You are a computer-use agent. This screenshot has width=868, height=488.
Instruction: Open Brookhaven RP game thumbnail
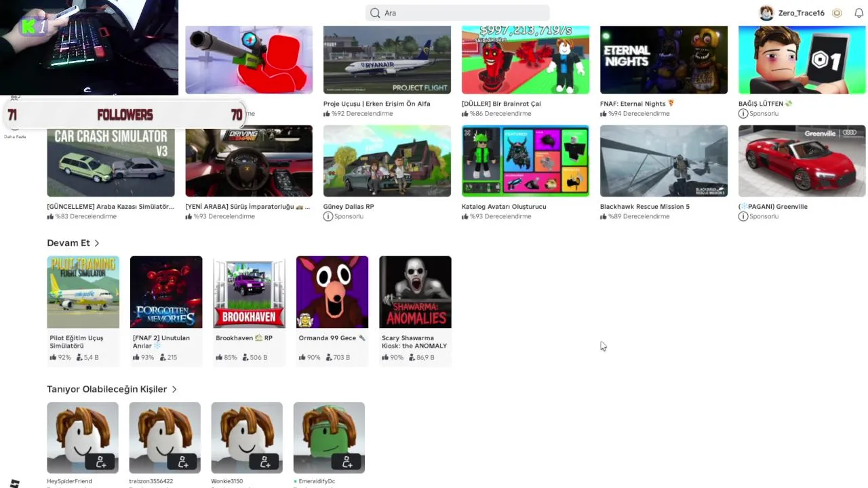(249, 292)
